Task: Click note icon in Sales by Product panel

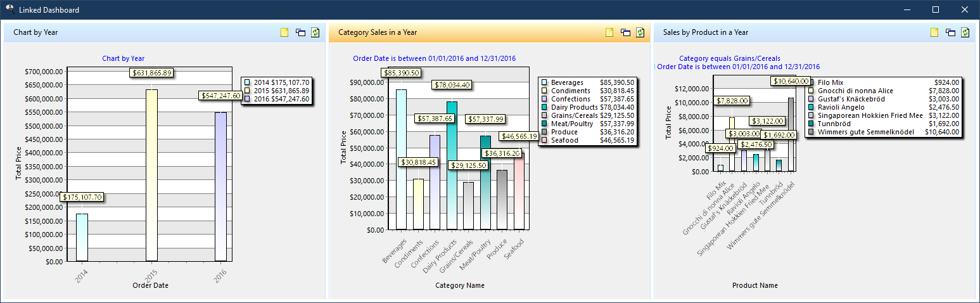Action: click(934, 32)
